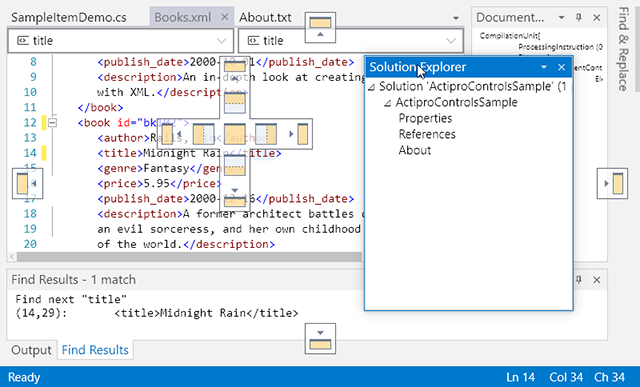Click 'Ln 14' in status bar
This screenshot has height=387, width=640.
[520, 377]
